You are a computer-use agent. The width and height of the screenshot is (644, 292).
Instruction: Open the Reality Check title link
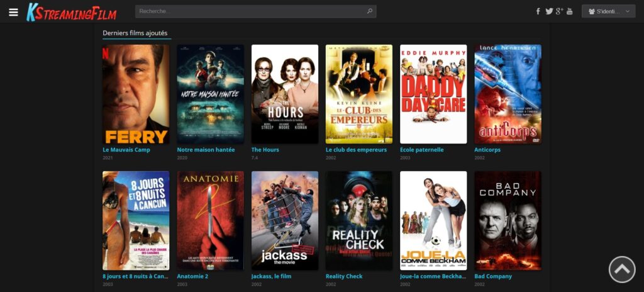(344, 276)
